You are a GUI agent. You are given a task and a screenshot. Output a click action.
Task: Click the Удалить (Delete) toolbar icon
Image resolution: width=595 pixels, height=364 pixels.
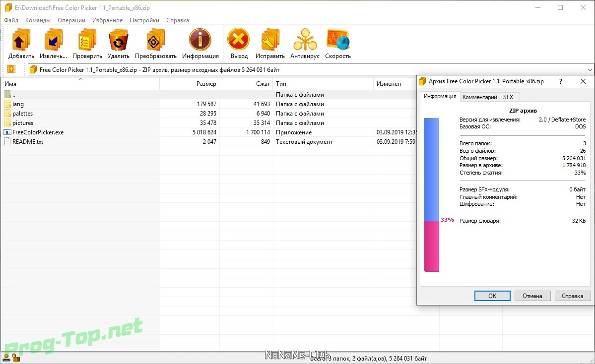click(x=119, y=40)
